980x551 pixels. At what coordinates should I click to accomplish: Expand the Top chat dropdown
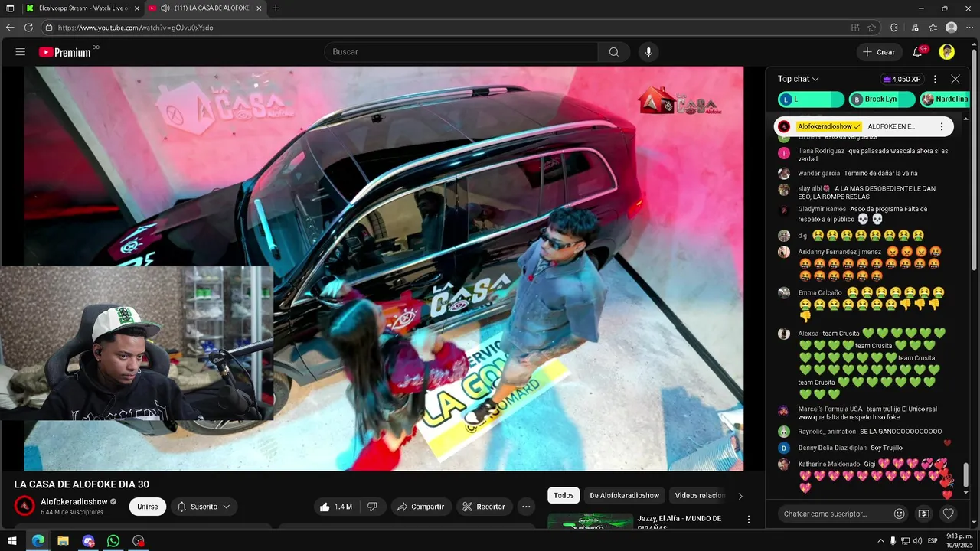(x=799, y=79)
